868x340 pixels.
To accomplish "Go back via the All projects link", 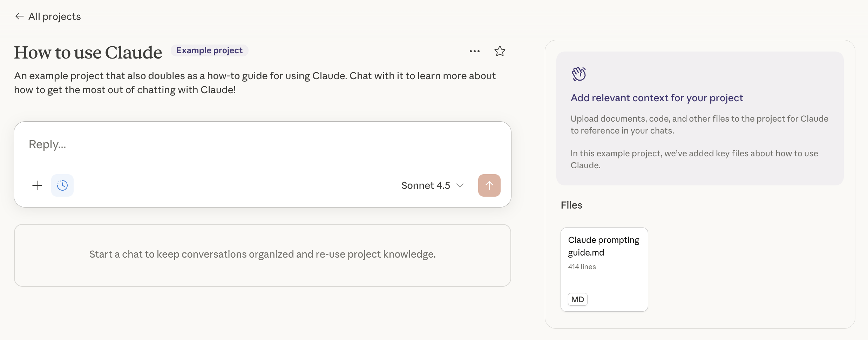I will tap(54, 16).
